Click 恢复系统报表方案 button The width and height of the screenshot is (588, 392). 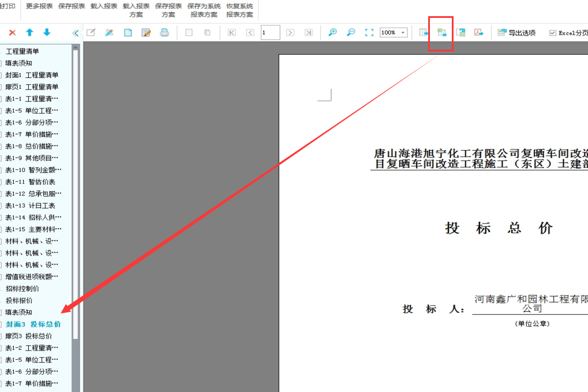239,10
